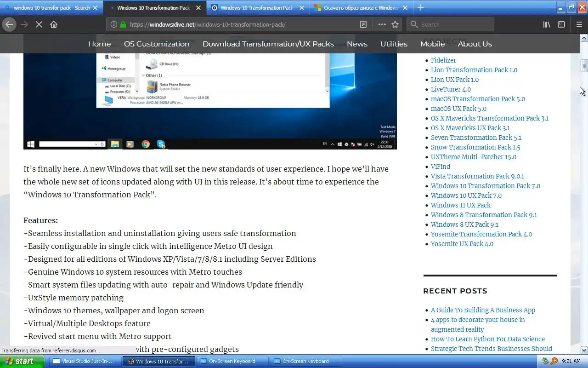Open the News menu item
Image resolution: width=588 pixels, height=368 pixels.
[357, 44]
